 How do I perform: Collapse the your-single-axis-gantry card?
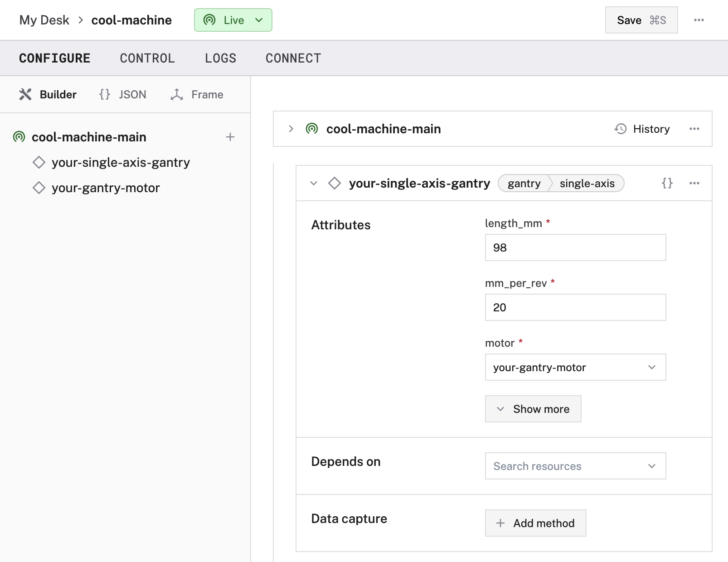[314, 183]
